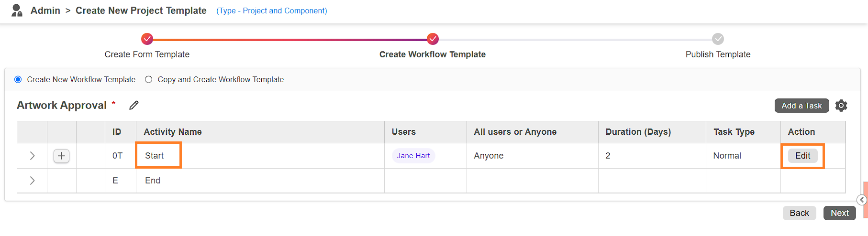Click the Back button
This screenshot has width=868, height=236.
click(799, 213)
